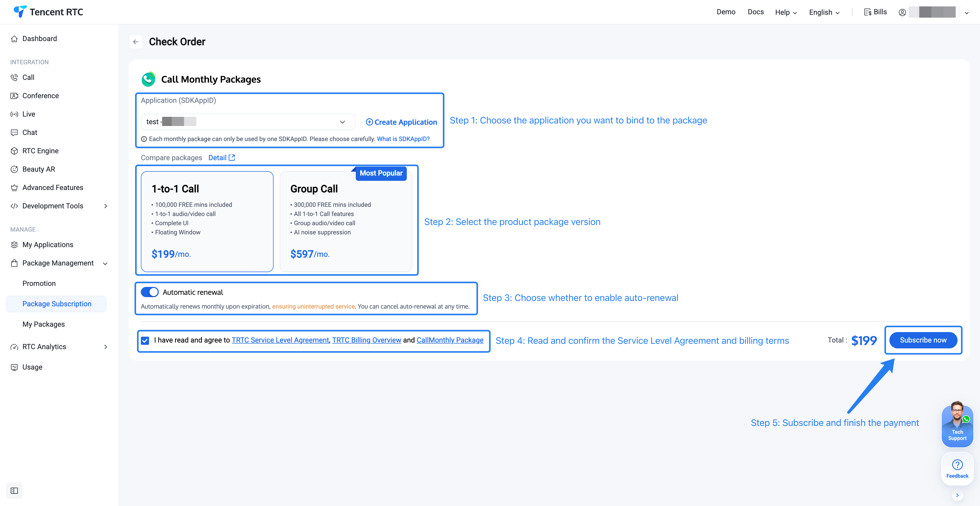The image size is (980, 506).
Task: Open the Usage page
Action: click(x=32, y=367)
